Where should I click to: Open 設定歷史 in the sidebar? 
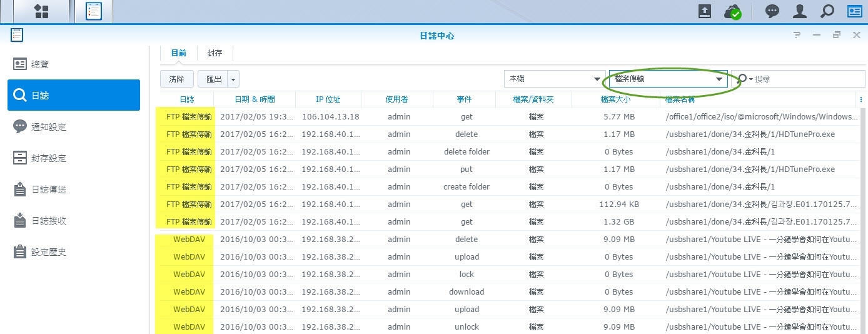(74, 251)
